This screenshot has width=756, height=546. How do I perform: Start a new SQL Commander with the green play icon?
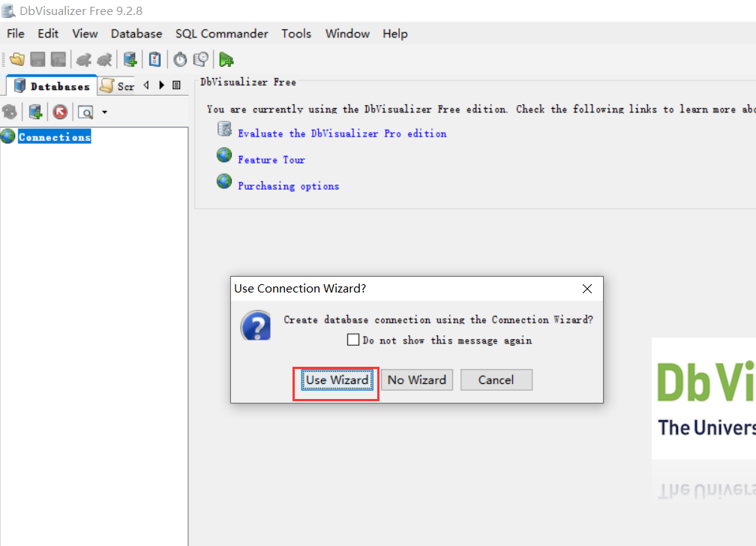click(x=225, y=59)
